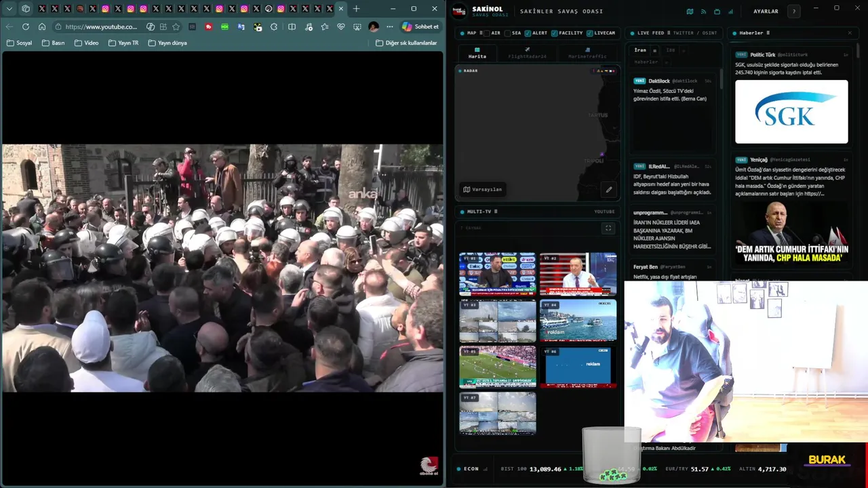Viewport: 868px width, 488px height.
Task: Close the Haberler news panel
Action: tap(850, 33)
